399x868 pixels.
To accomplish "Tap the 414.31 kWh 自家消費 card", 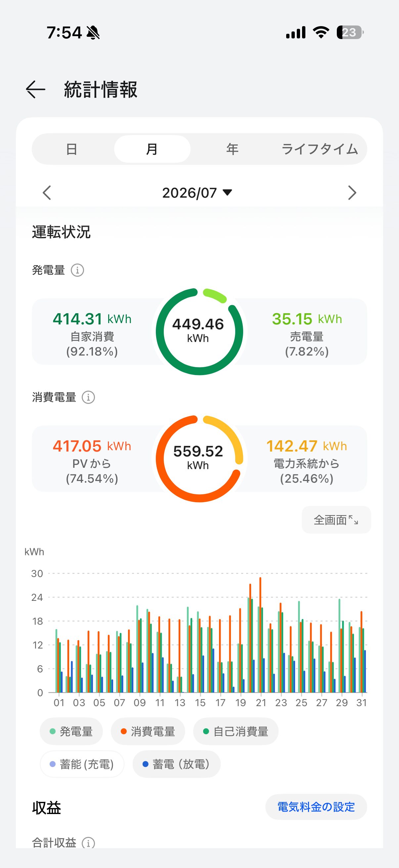I will click(92, 332).
